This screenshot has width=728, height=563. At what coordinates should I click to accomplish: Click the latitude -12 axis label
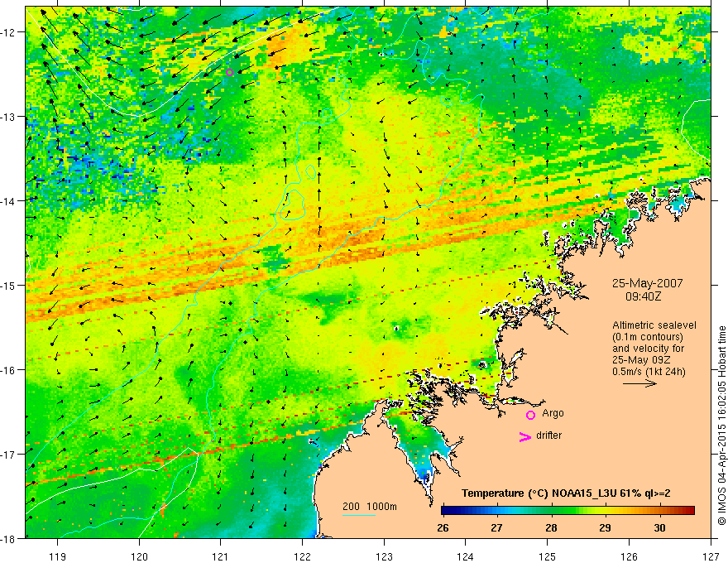pyautogui.click(x=8, y=32)
